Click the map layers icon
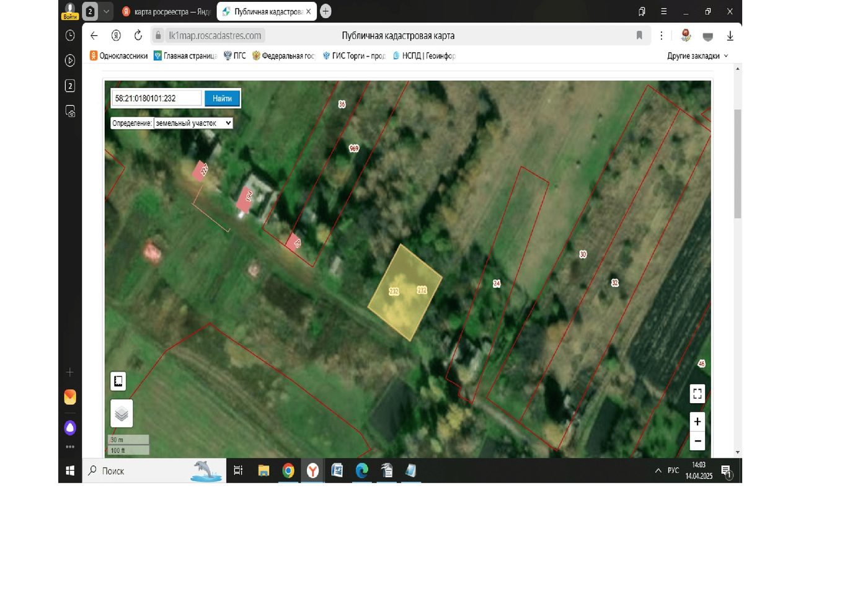868x614 pixels. (x=122, y=414)
